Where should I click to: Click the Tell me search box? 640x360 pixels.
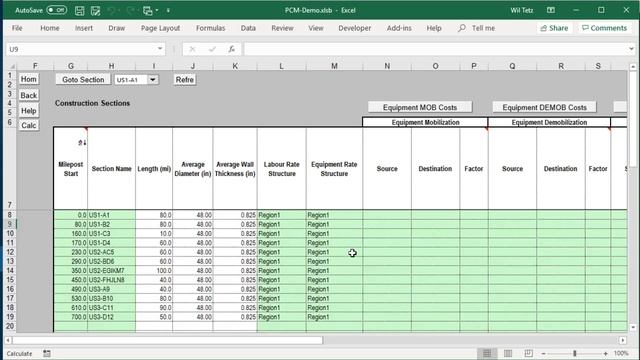(477, 28)
